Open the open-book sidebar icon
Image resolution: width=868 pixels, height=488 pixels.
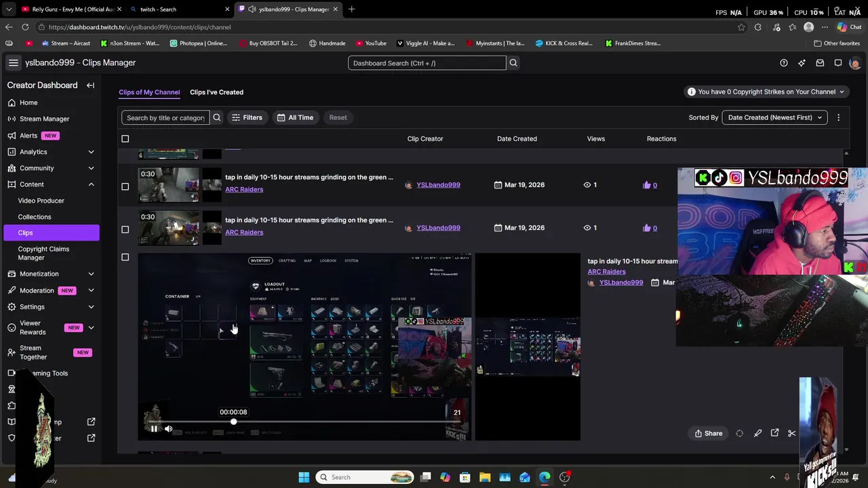pos(12,422)
